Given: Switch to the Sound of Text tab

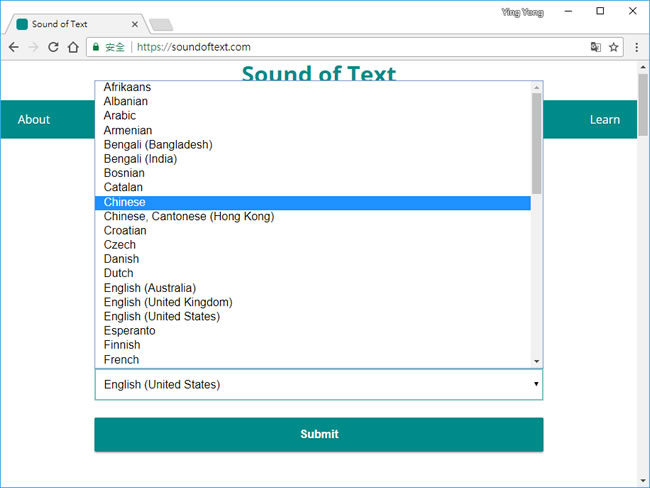Looking at the screenshot, I should click(x=77, y=24).
